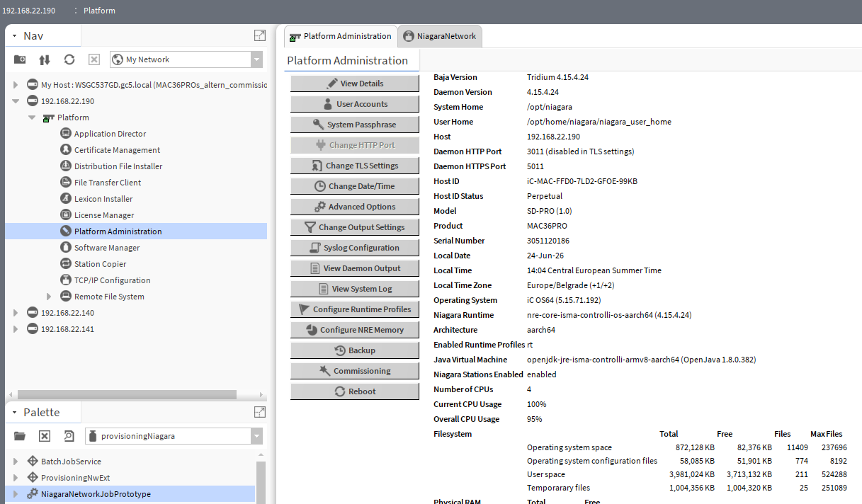Click View Daemon Output button
The height and width of the screenshot is (504, 862).
355,268
